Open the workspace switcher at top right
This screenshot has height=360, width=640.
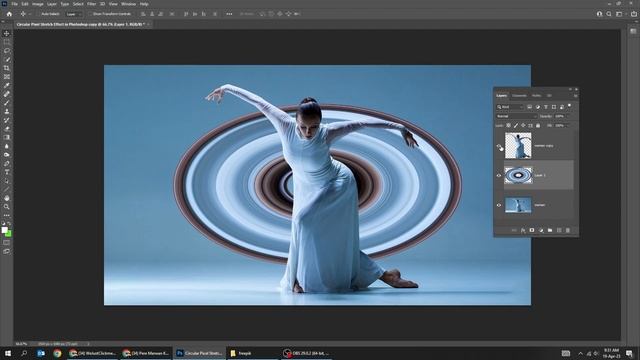tap(619, 14)
